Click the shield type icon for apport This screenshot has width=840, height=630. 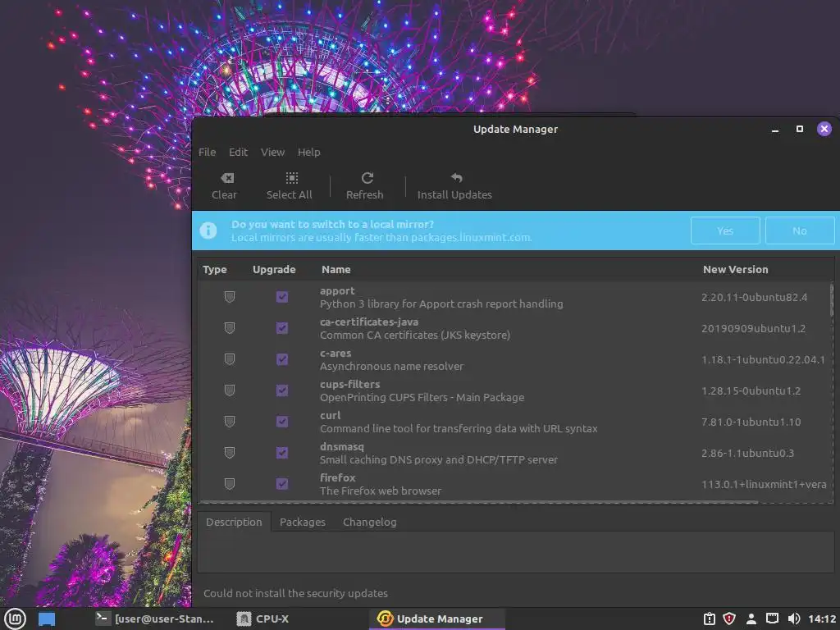coord(230,297)
